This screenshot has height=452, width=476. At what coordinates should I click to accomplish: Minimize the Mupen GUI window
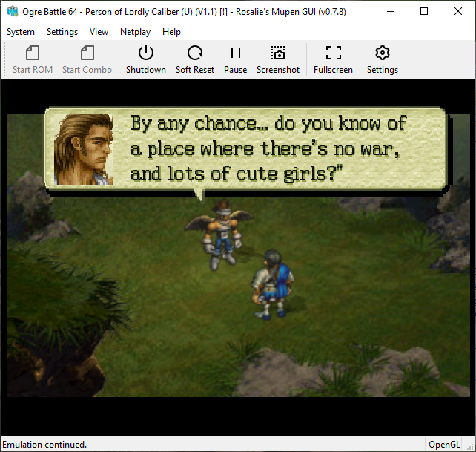391,12
